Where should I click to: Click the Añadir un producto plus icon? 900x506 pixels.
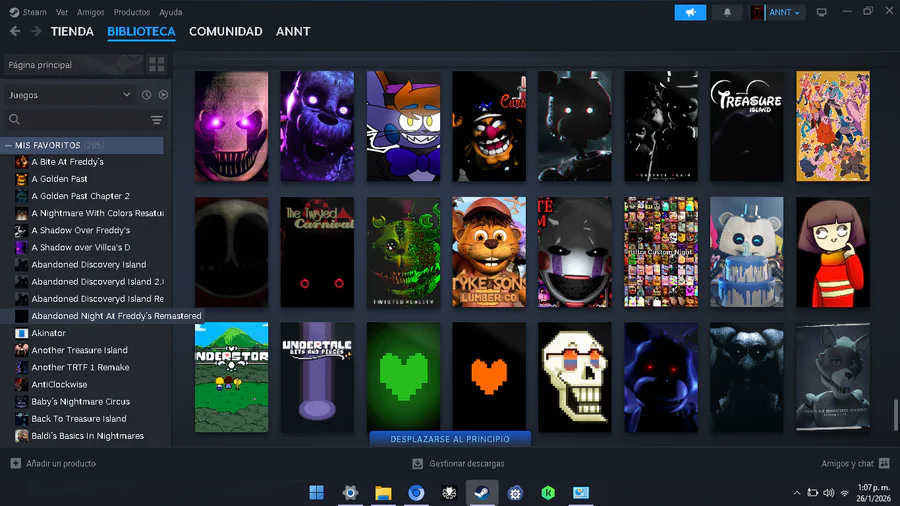pyautogui.click(x=15, y=463)
